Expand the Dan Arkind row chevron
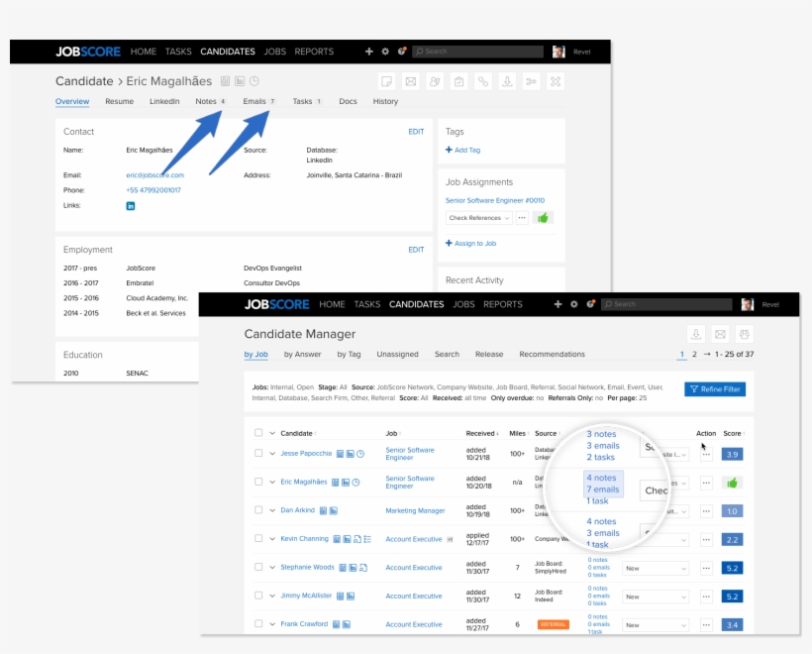Screen dimensions: 812x654 point(272,510)
